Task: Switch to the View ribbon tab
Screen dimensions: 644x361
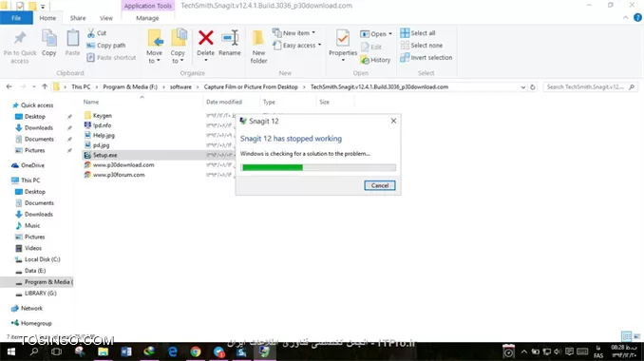Action: [106, 18]
